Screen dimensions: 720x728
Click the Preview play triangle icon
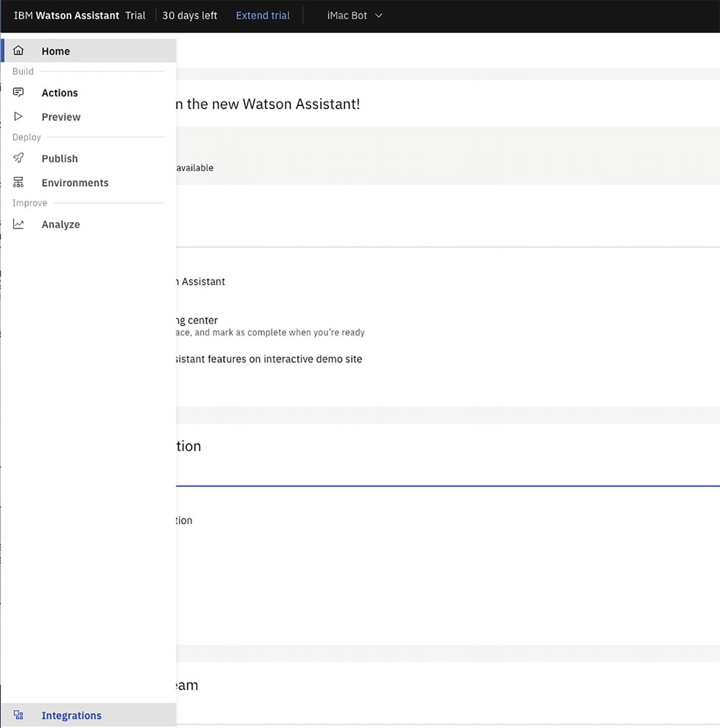18,116
